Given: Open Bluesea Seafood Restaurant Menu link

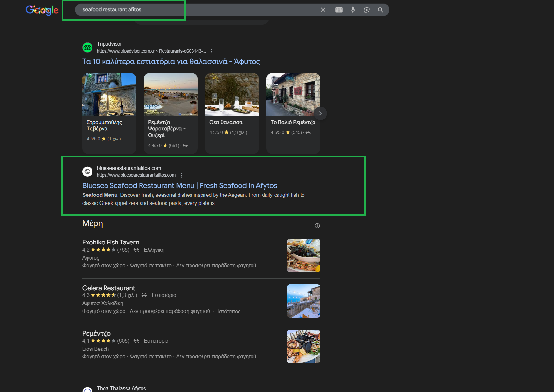Looking at the screenshot, I should point(179,186).
